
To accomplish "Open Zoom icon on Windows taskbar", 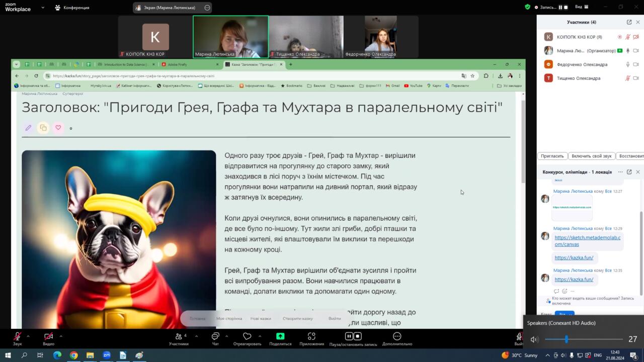I will pos(107,355).
